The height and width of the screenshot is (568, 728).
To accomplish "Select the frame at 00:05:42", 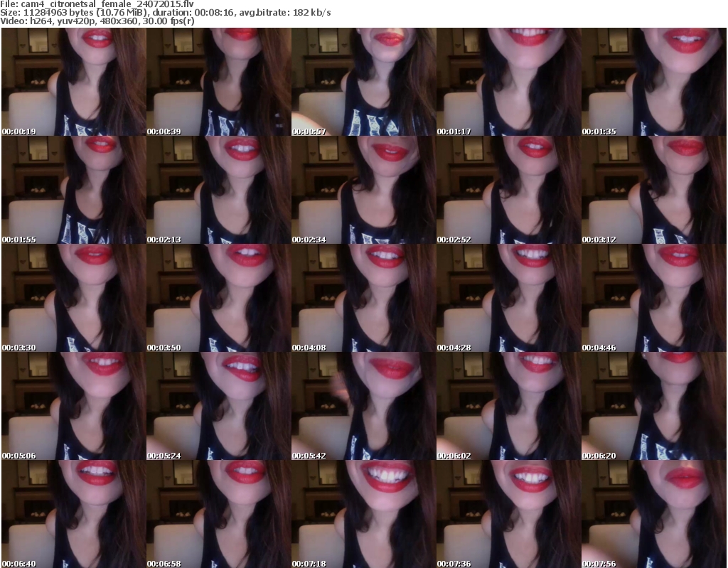I will click(x=363, y=406).
